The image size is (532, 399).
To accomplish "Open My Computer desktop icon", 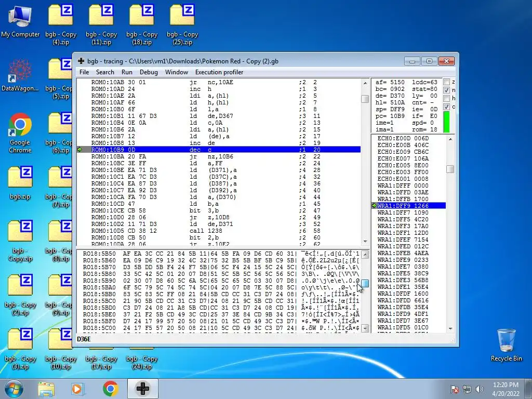I will click(x=20, y=21).
